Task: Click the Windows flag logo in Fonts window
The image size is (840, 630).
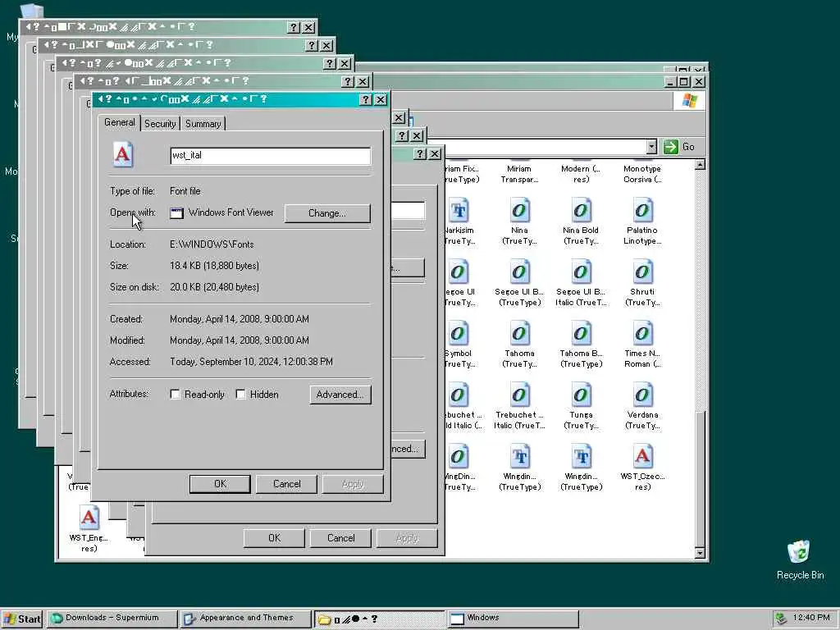Action: (689, 101)
